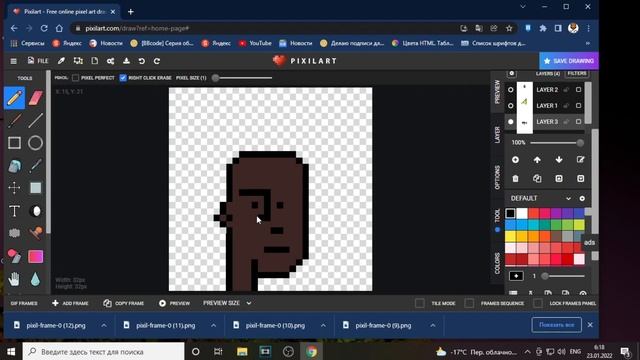
Task: Show hidden system tray icons
Action: (x=527, y=351)
